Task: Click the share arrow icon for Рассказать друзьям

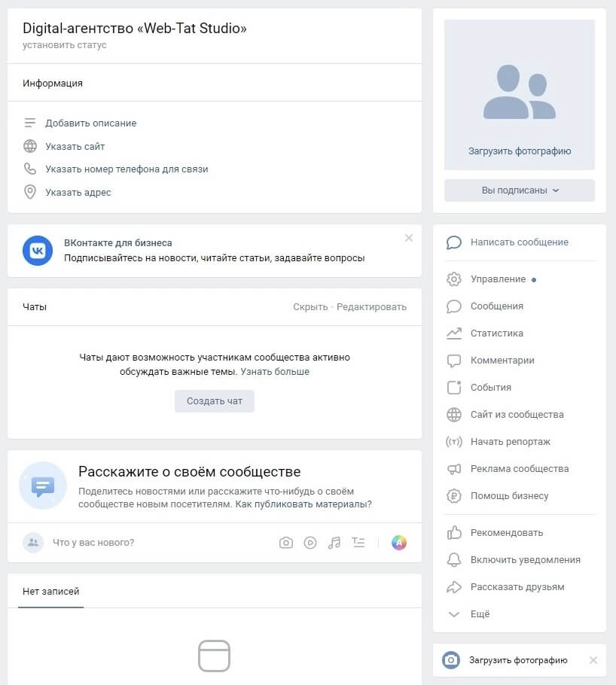Action: click(454, 586)
